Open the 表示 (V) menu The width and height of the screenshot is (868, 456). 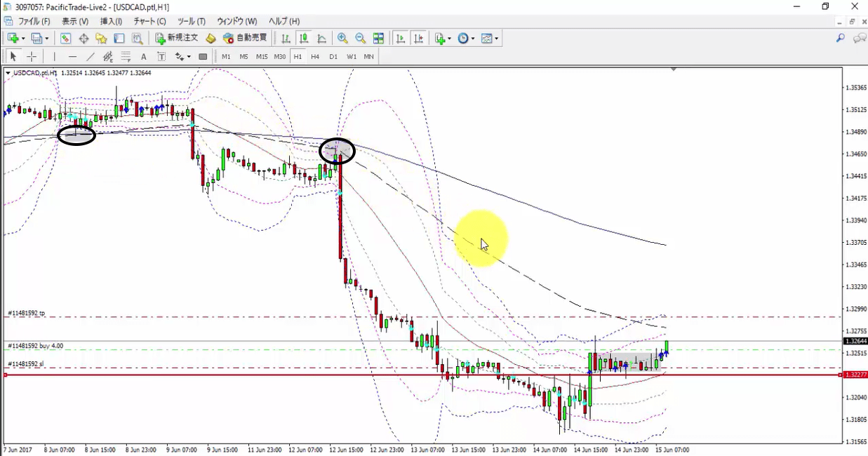(75, 21)
